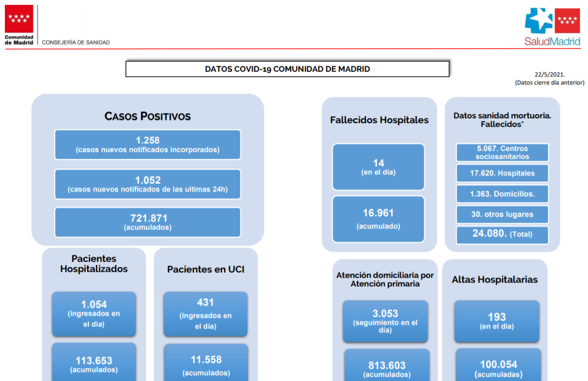This screenshot has width=588, height=381.
Task: Click the 11.558 acumulados box
Action: pos(206,363)
